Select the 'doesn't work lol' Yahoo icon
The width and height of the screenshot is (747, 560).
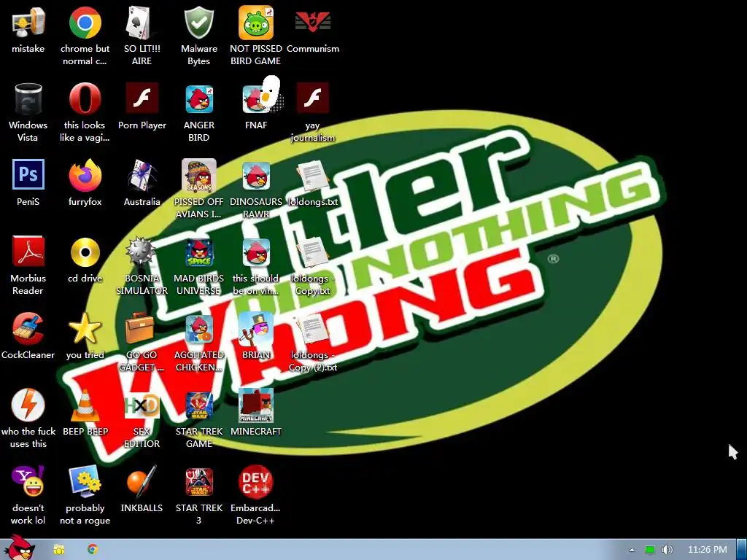click(x=28, y=481)
